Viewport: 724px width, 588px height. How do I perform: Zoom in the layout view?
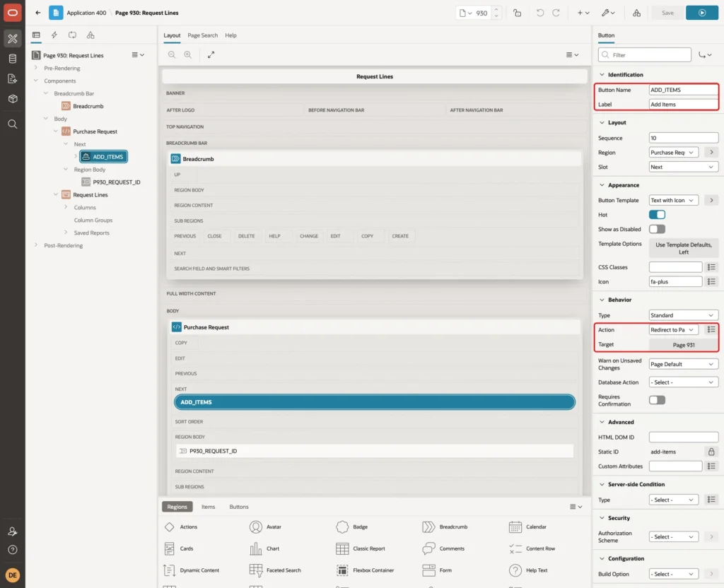click(x=188, y=55)
